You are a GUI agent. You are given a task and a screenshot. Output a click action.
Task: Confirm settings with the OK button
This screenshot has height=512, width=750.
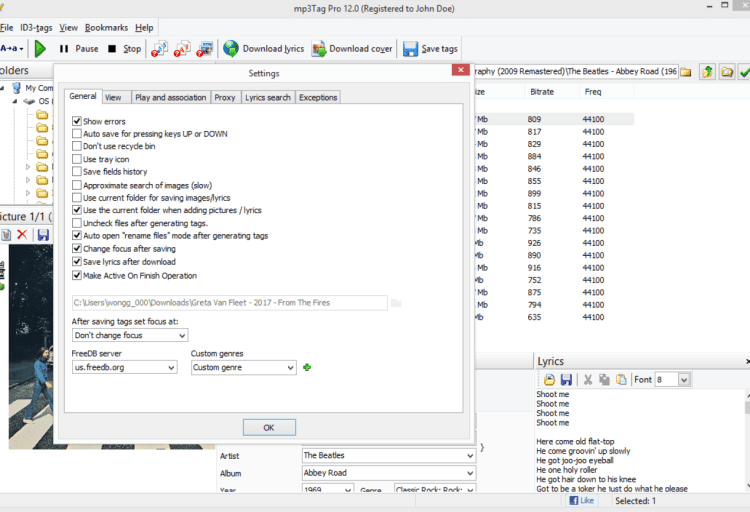[x=269, y=427]
